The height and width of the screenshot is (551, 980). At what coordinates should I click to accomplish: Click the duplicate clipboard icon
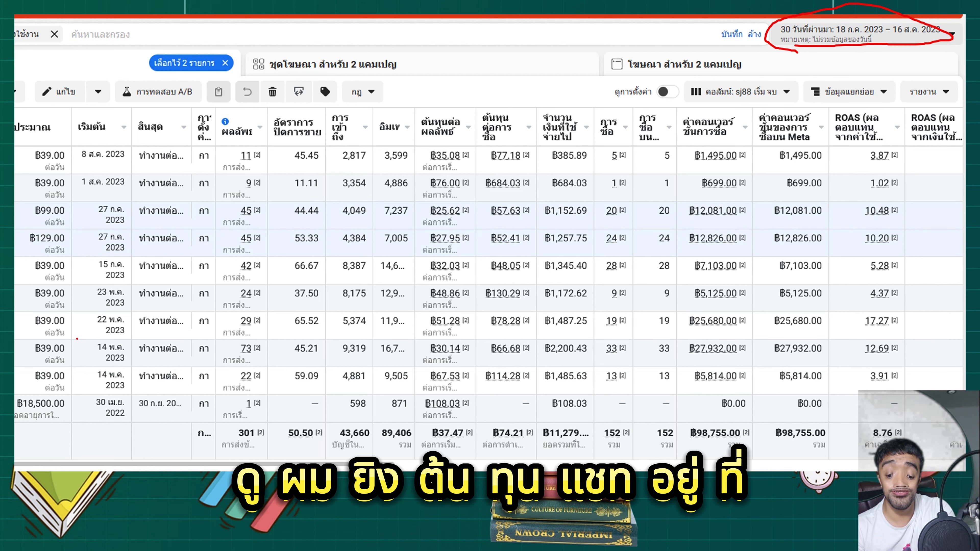click(219, 92)
